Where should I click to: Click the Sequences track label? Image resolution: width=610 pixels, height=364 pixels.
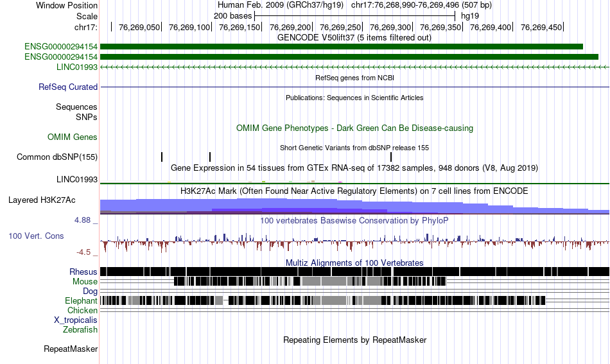point(76,107)
